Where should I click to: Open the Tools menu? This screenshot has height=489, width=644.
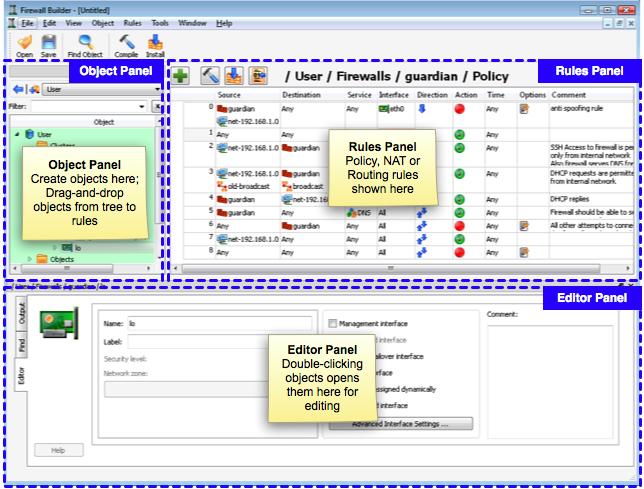point(160,22)
